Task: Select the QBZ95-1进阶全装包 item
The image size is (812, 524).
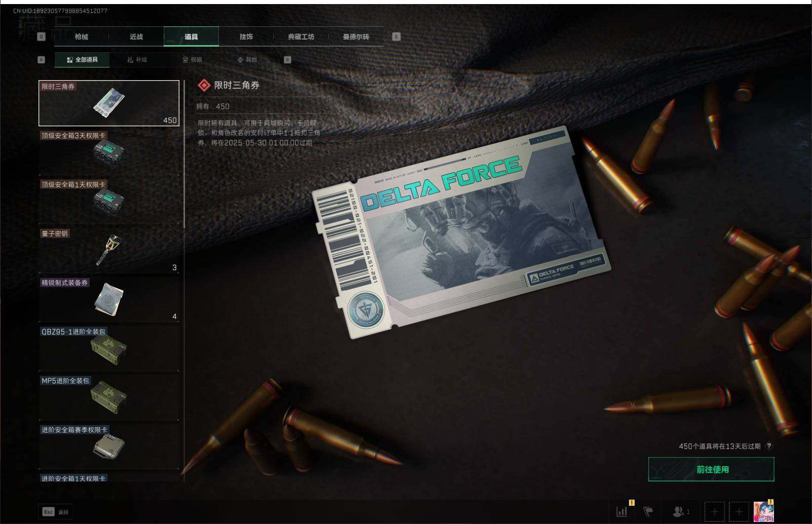Action: coord(109,348)
